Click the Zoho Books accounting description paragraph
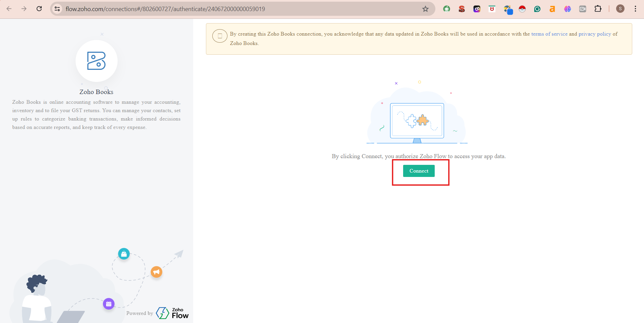Screen dimensions: 644x323 pyautogui.click(x=96, y=114)
